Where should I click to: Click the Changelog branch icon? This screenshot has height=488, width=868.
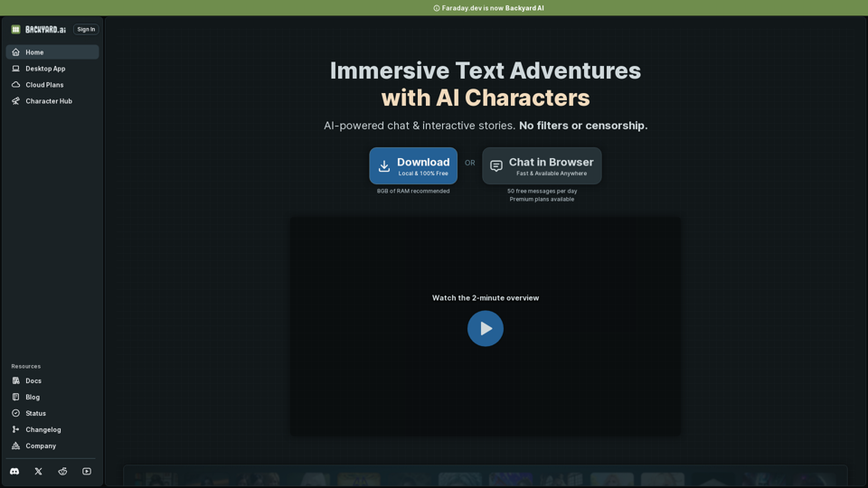15,429
